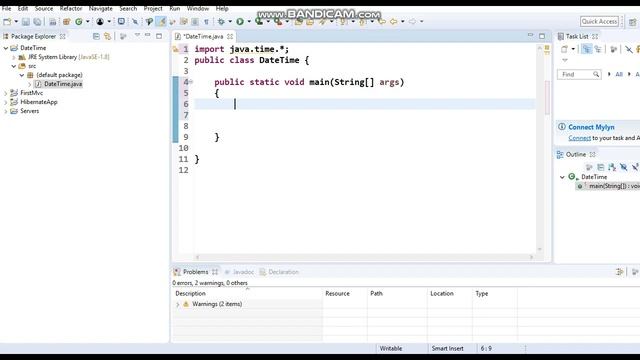Viewport: 640px width, 360px height.
Task: Click the Problems view toolbar filter icon
Action: 620,272
